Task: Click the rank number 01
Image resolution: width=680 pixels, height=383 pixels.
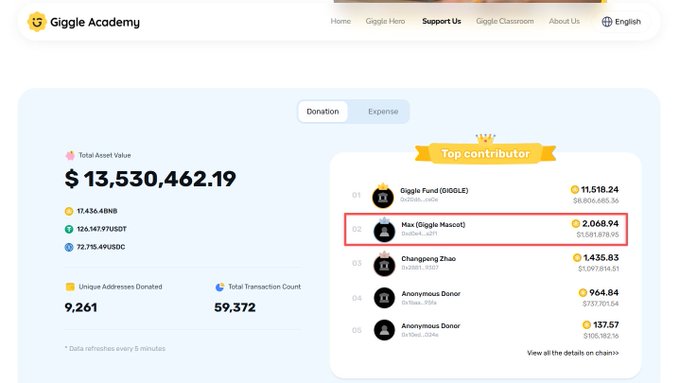Action: (x=356, y=195)
